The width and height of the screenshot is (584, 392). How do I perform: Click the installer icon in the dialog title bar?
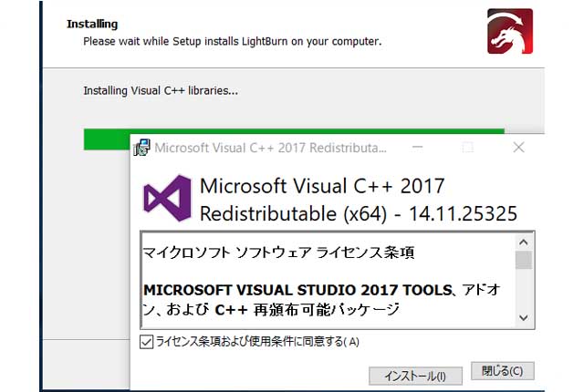point(141,148)
